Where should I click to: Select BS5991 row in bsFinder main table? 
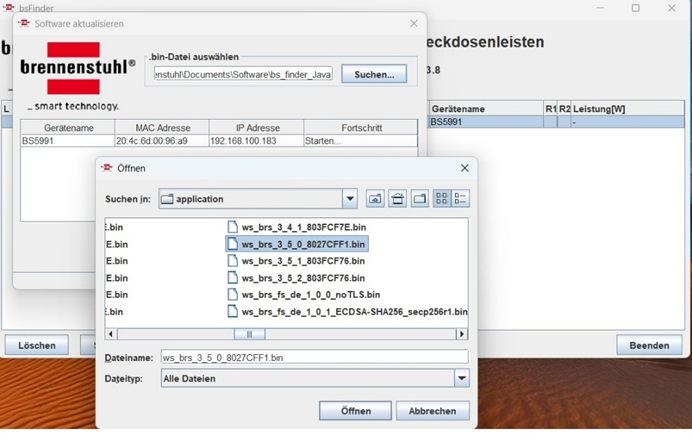click(x=557, y=122)
